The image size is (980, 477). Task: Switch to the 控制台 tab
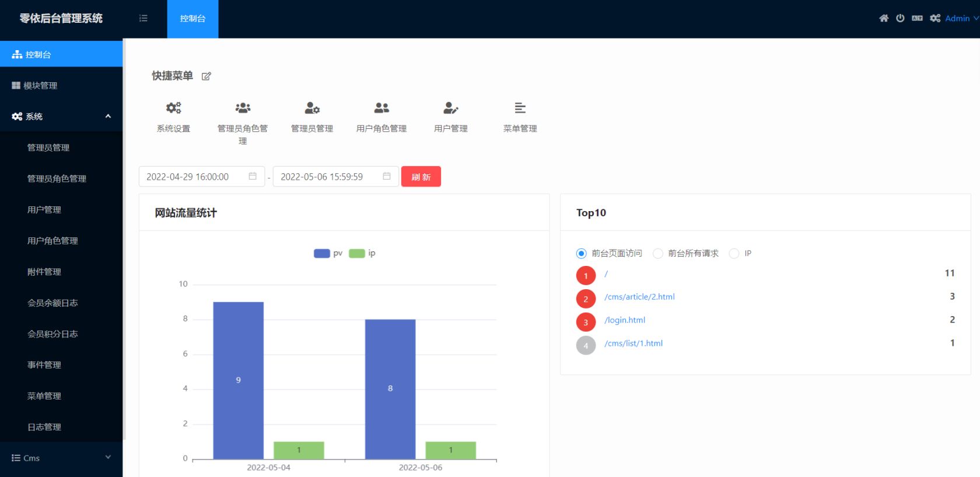[x=192, y=19]
